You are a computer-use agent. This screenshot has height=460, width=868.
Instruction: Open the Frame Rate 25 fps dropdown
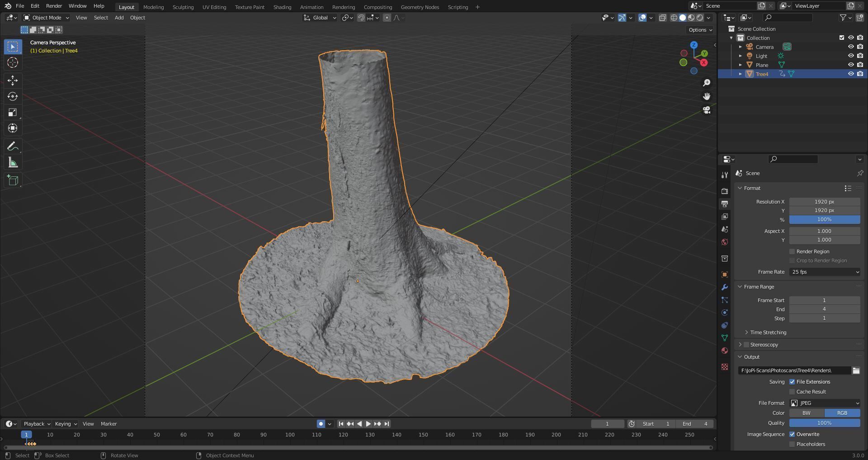(825, 272)
